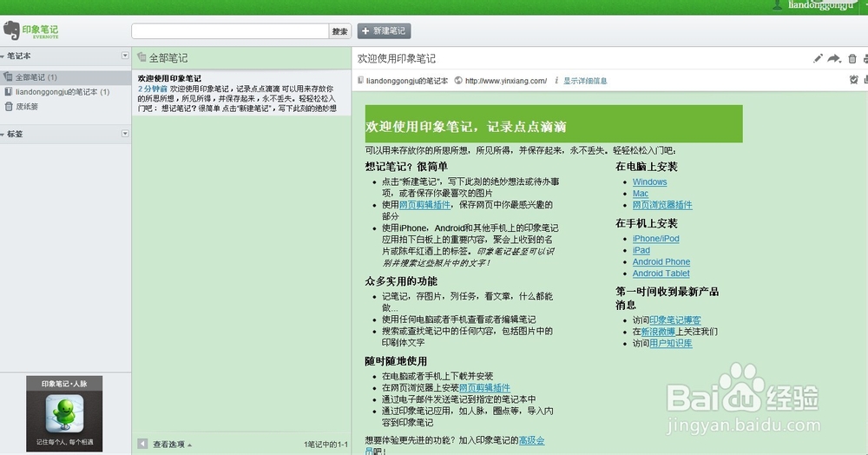
Task: Click the print icon in note toolbar
Action: 865,59
